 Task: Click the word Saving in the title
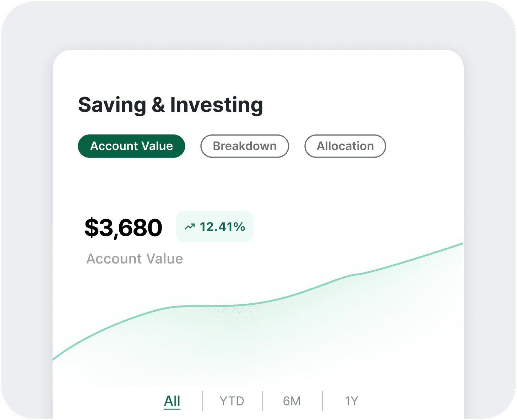[x=112, y=105]
